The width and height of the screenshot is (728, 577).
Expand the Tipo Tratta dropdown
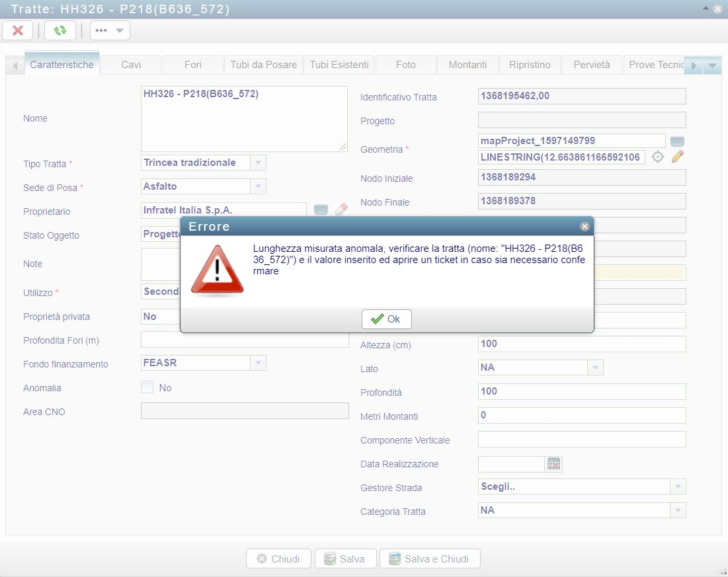(x=258, y=163)
